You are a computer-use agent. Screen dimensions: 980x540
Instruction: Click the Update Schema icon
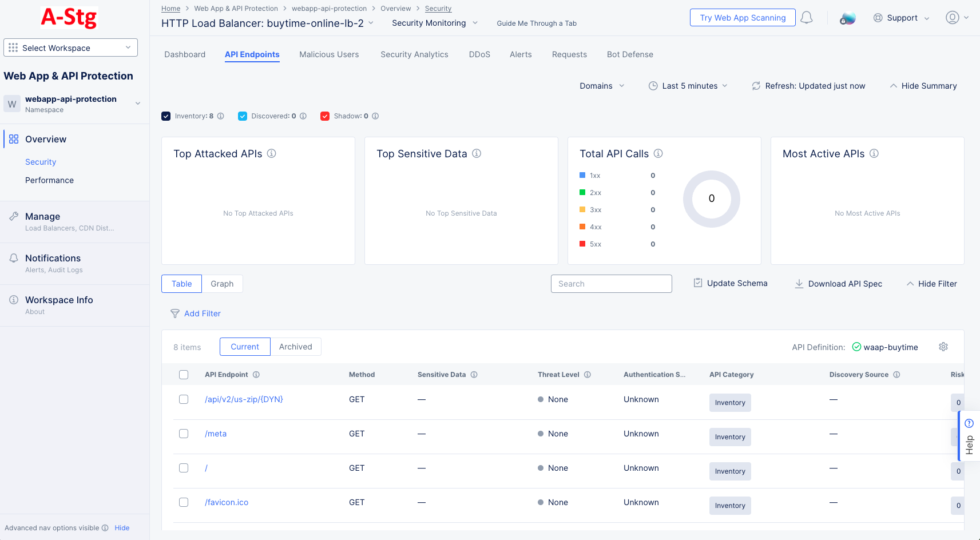pyautogui.click(x=698, y=283)
